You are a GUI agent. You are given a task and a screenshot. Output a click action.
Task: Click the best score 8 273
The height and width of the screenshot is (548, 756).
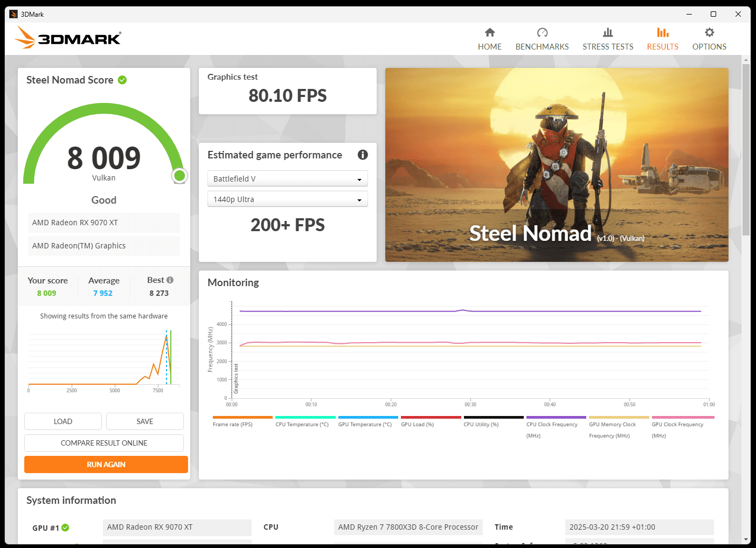click(x=159, y=293)
